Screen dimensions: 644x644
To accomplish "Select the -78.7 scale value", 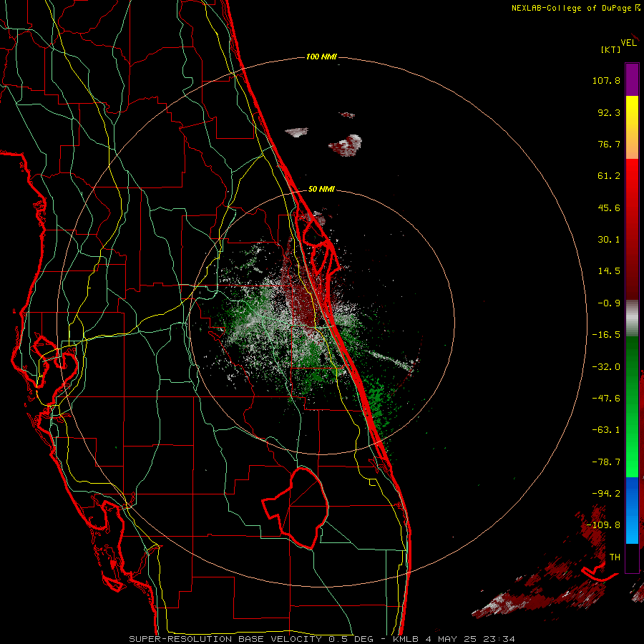I will tap(606, 462).
